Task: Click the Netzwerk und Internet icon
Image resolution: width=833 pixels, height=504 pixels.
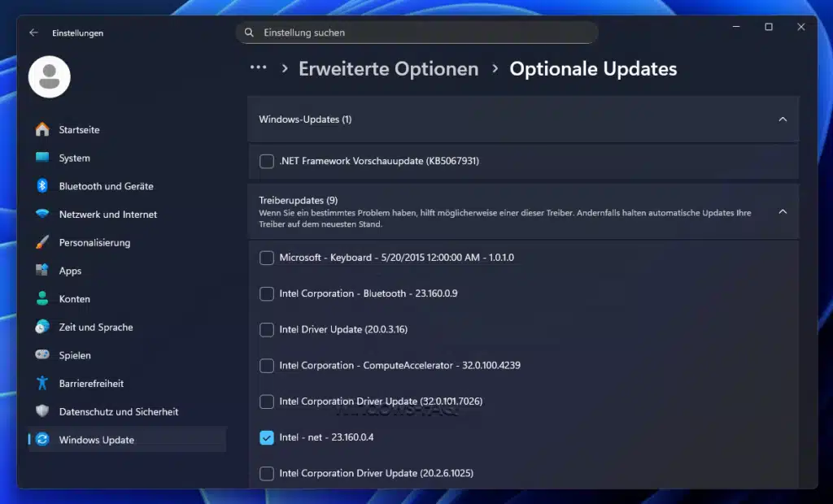Action: click(x=41, y=214)
